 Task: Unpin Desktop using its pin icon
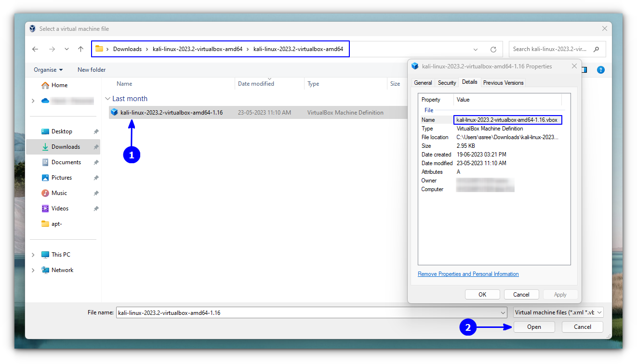pyautogui.click(x=96, y=131)
